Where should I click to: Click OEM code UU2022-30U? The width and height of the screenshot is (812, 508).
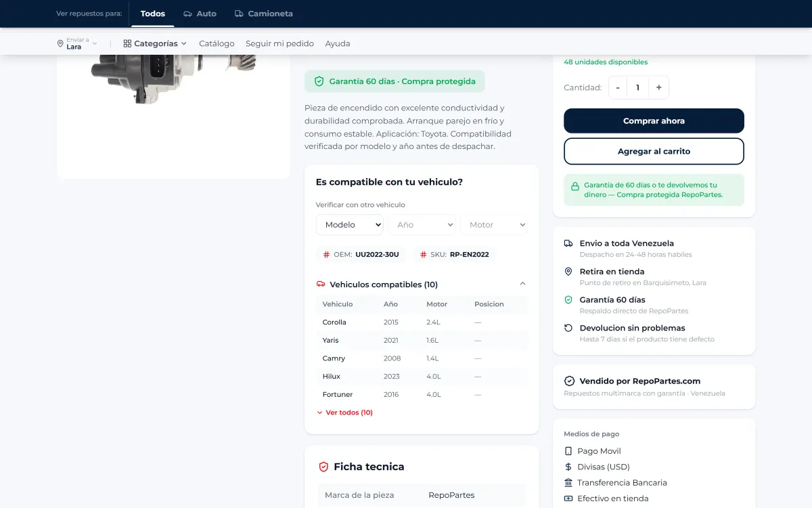pyautogui.click(x=377, y=255)
